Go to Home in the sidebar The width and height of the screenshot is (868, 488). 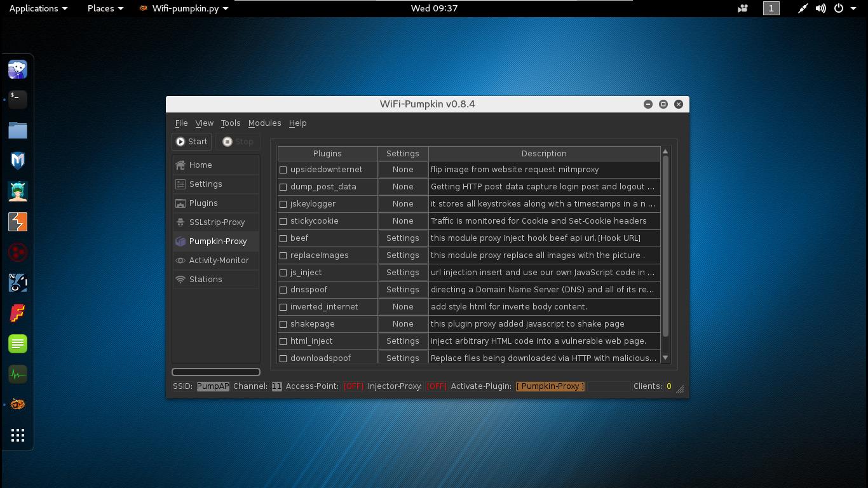pos(216,165)
